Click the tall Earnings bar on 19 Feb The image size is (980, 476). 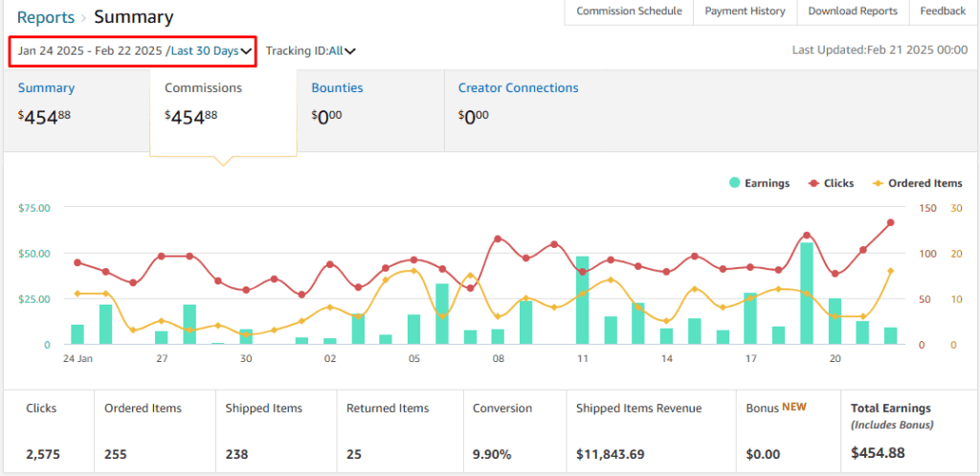coord(806,293)
